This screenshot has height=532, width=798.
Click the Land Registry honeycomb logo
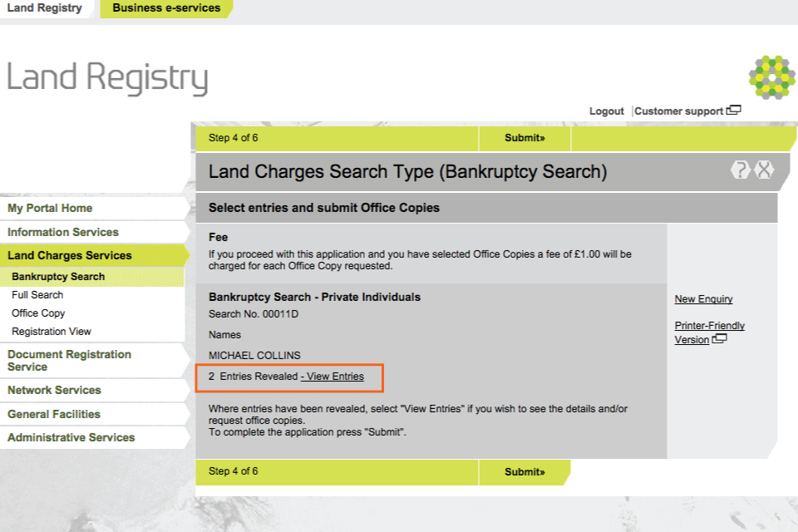tap(771, 76)
